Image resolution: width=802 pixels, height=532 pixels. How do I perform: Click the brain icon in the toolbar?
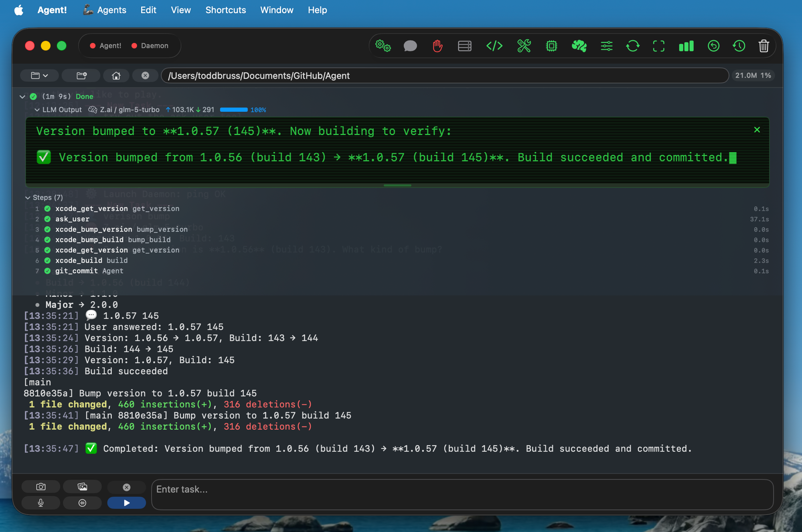point(579,46)
